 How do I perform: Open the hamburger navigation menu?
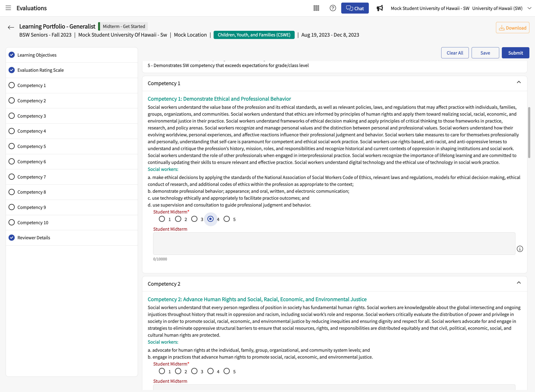click(8, 8)
